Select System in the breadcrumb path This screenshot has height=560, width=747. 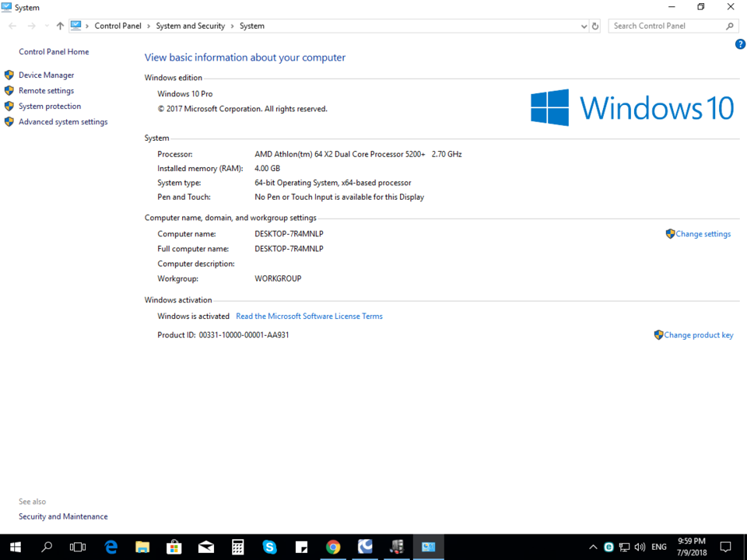(252, 26)
